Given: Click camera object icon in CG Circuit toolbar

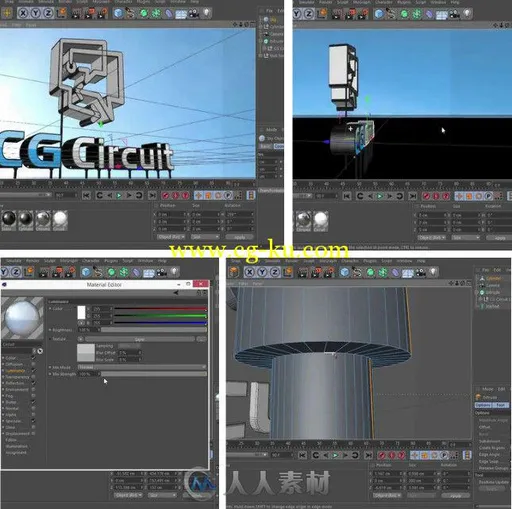Looking at the screenshot, I should pos(194,14).
